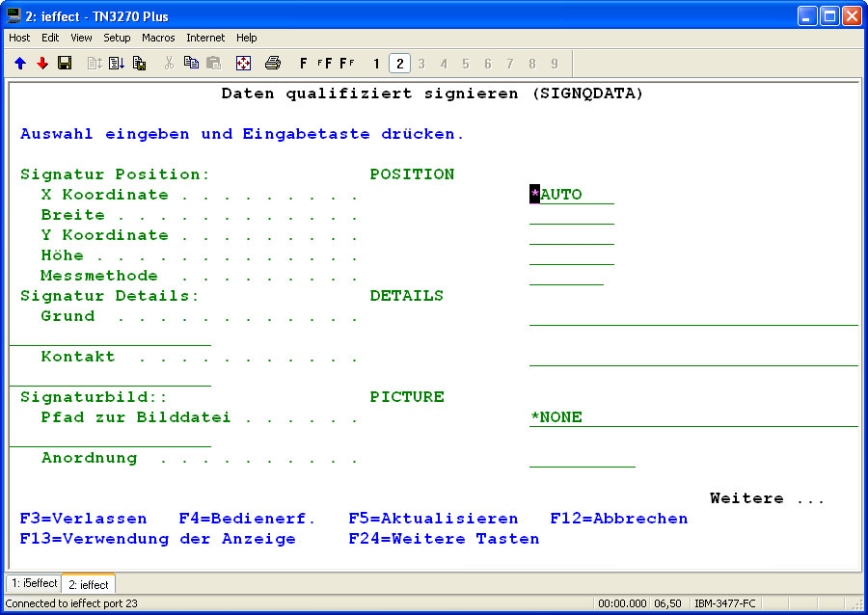This screenshot has height=615, width=868.
Task: Select session 2 button in toolbar
Action: tap(399, 64)
